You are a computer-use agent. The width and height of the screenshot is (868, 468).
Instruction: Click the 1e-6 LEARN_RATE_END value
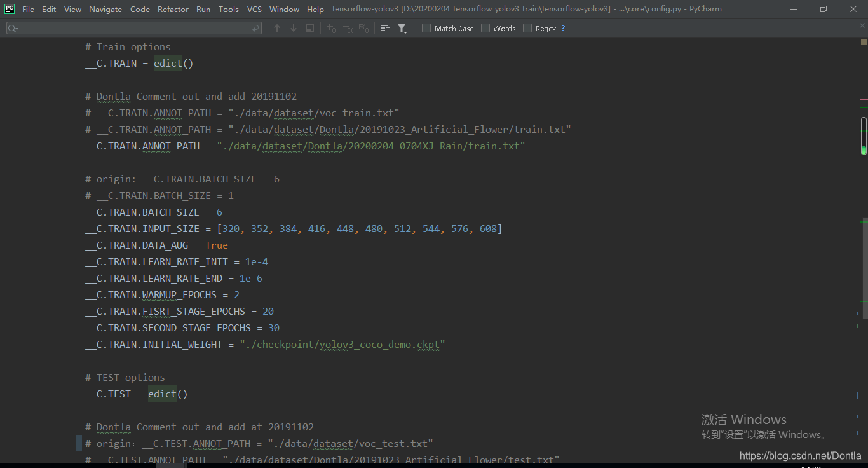point(251,278)
